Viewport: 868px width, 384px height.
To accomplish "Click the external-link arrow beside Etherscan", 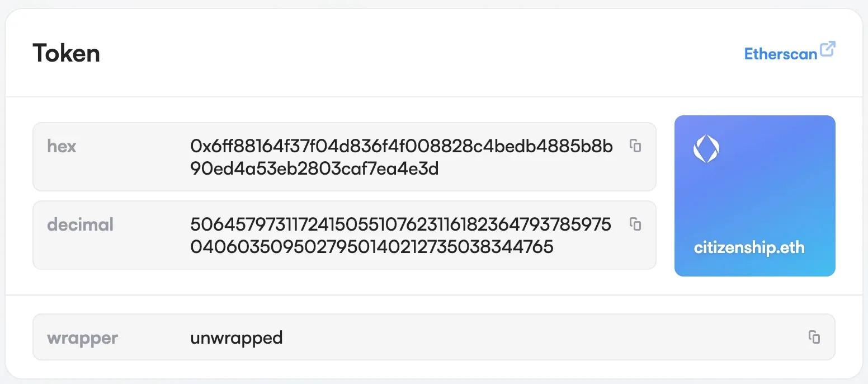I will [828, 49].
